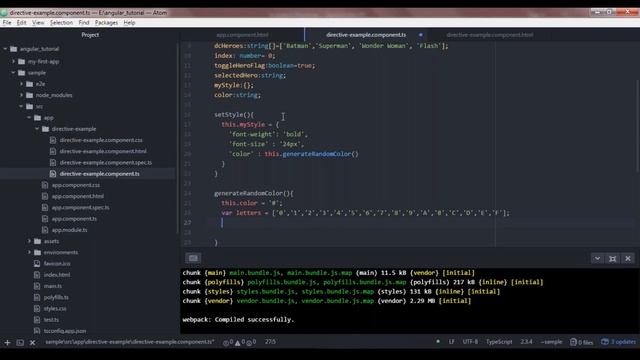Open the Packages menu
This screenshot has height=360, width=640.
(106, 23)
